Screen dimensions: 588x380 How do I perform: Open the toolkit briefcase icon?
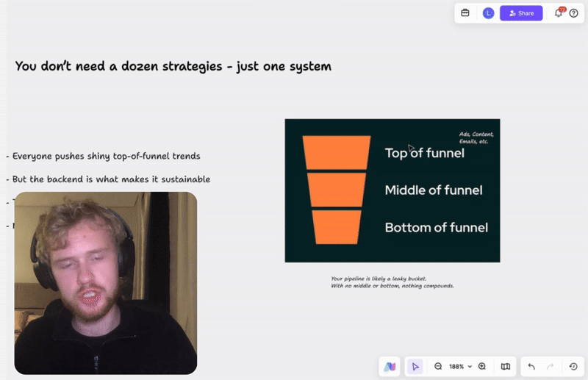465,13
